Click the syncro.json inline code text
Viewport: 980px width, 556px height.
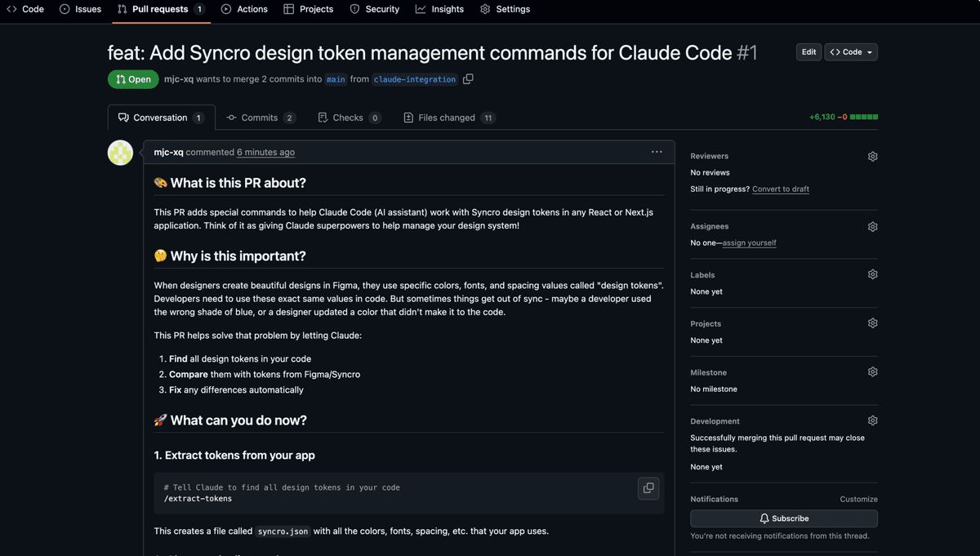click(283, 531)
